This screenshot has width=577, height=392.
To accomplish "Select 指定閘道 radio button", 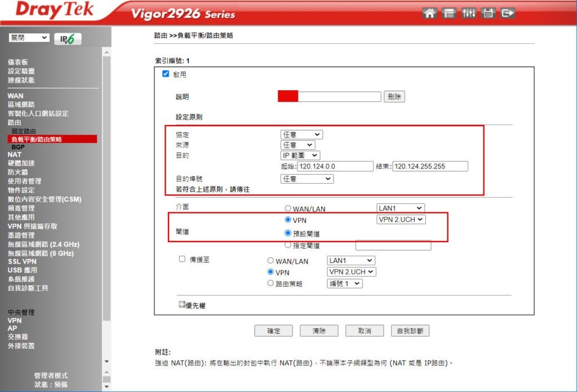I will click(288, 245).
